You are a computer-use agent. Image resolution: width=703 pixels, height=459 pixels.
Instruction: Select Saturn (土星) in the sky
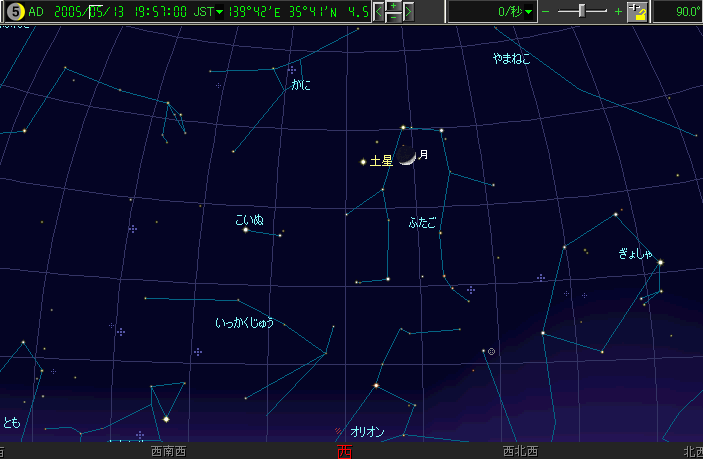pyautogui.click(x=363, y=161)
